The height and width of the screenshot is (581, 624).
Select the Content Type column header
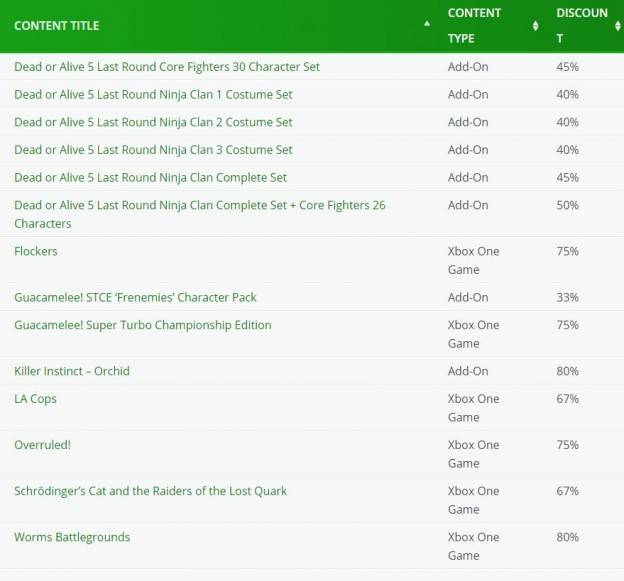point(474,26)
